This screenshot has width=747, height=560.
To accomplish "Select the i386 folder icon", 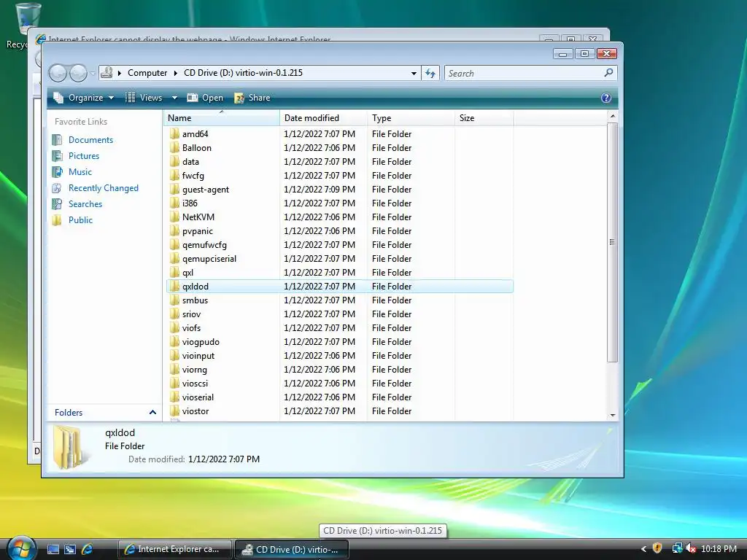I will [175, 203].
